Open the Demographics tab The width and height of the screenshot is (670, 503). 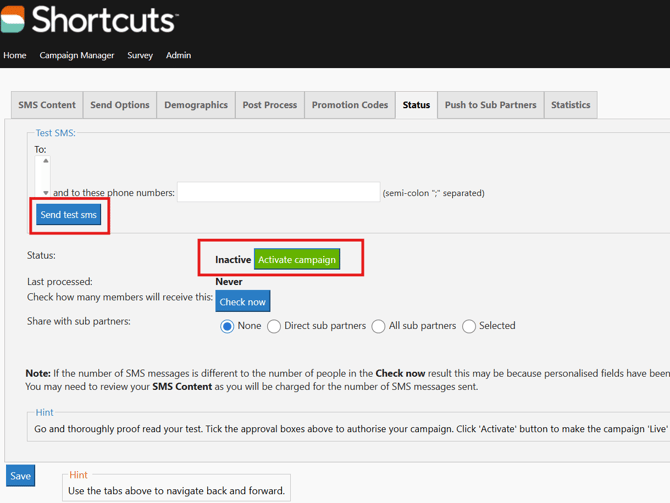[x=196, y=105]
